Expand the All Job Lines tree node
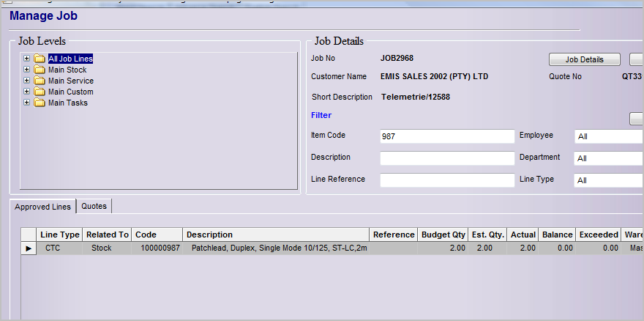644x321 pixels. point(27,59)
